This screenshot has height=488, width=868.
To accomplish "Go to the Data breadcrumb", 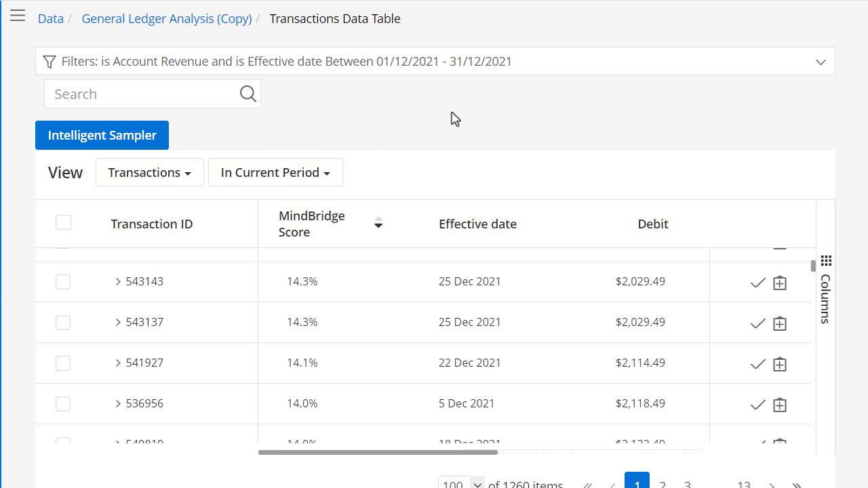I will pos(51,18).
